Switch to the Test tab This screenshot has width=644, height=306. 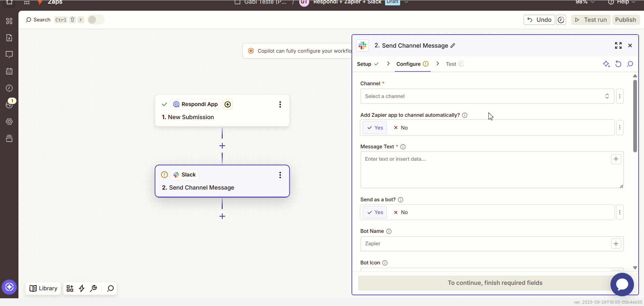pos(455,64)
